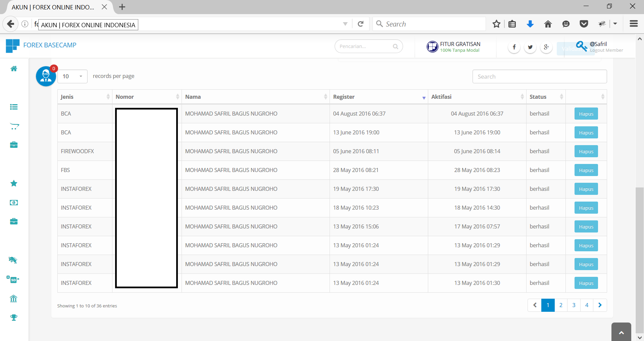This screenshot has height=341, width=644.
Task: Share via the Google Plus icon
Action: pyautogui.click(x=546, y=47)
